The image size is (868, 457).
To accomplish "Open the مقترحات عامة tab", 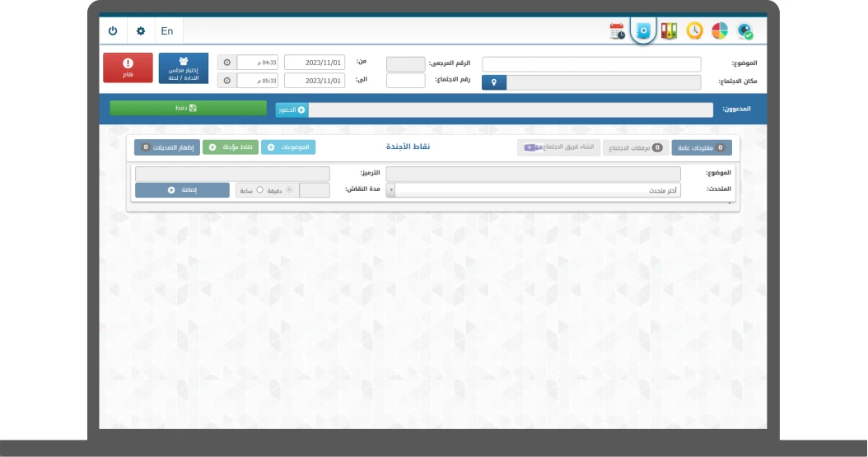I will tap(701, 148).
